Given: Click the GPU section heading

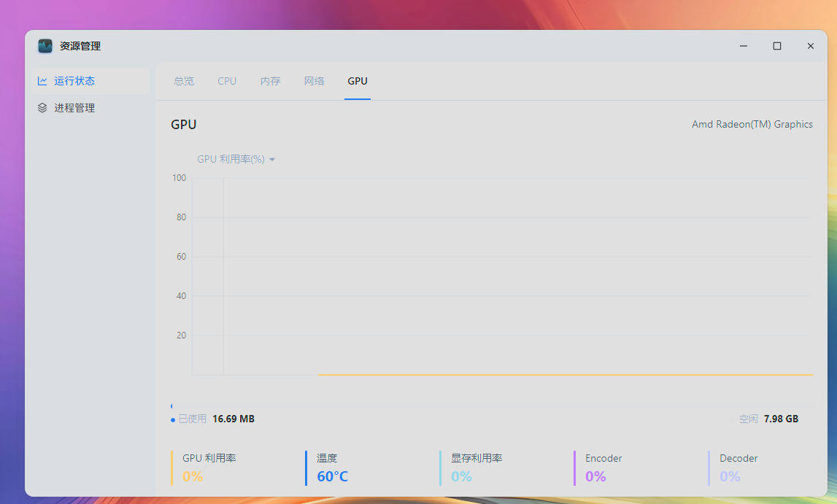Looking at the screenshot, I should click(x=184, y=124).
